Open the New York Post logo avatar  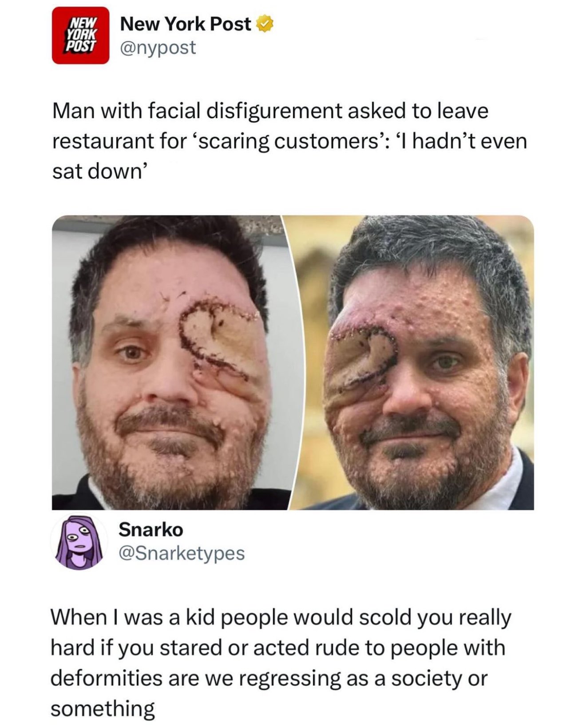tap(80, 36)
